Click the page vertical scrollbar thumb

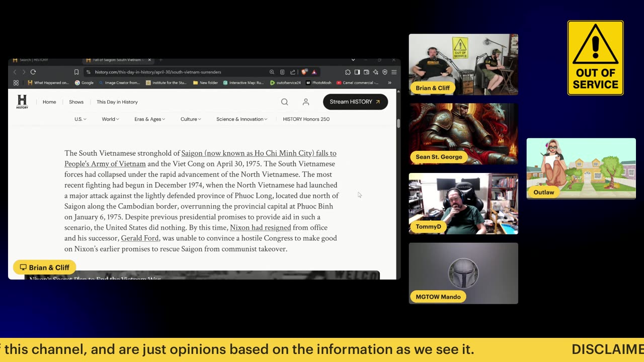[398, 124]
